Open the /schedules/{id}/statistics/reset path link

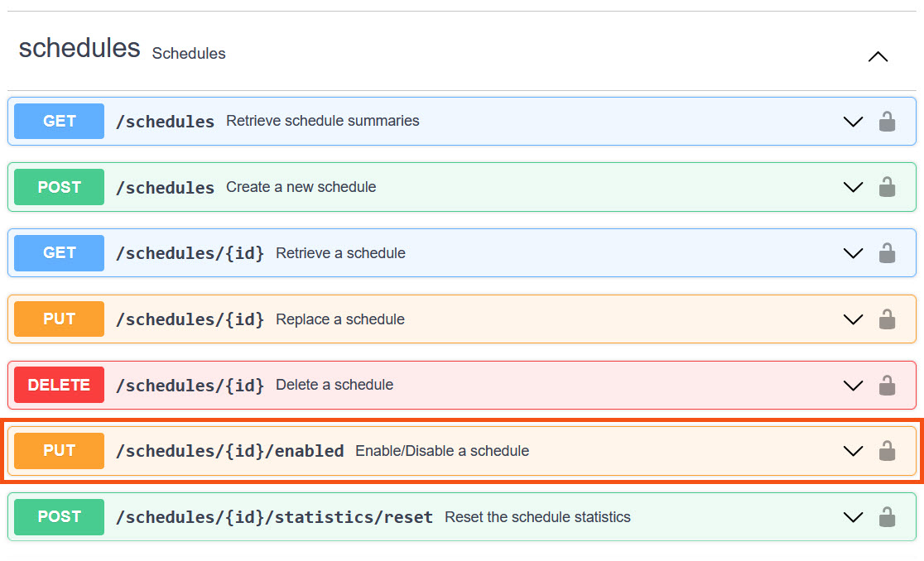pos(274,517)
